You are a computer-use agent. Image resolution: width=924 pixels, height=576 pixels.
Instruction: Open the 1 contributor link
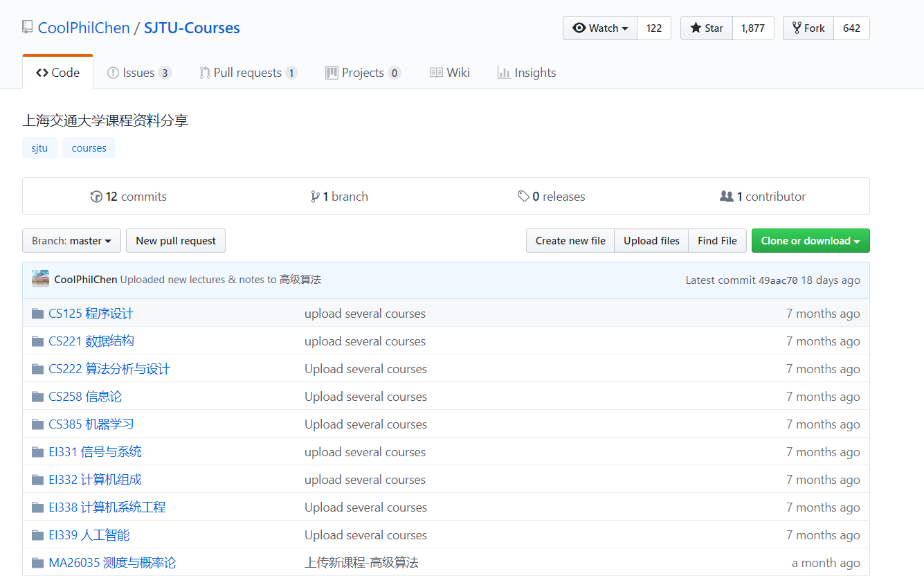(763, 197)
